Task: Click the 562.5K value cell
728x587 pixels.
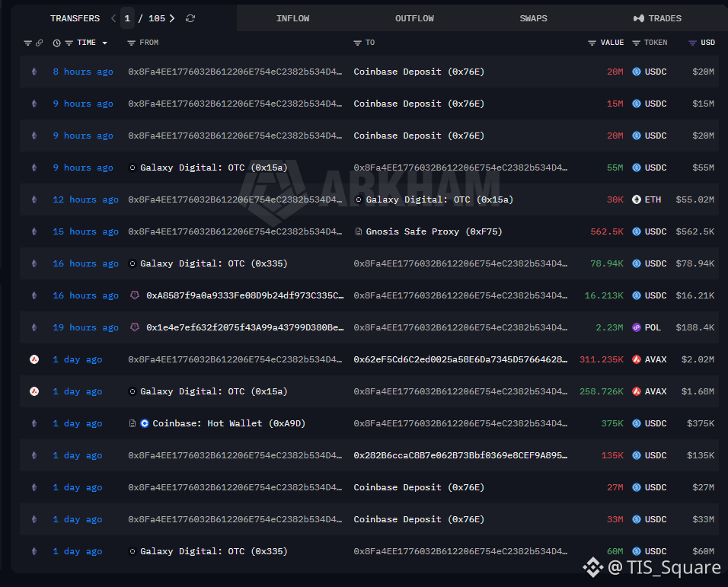Action: click(607, 232)
